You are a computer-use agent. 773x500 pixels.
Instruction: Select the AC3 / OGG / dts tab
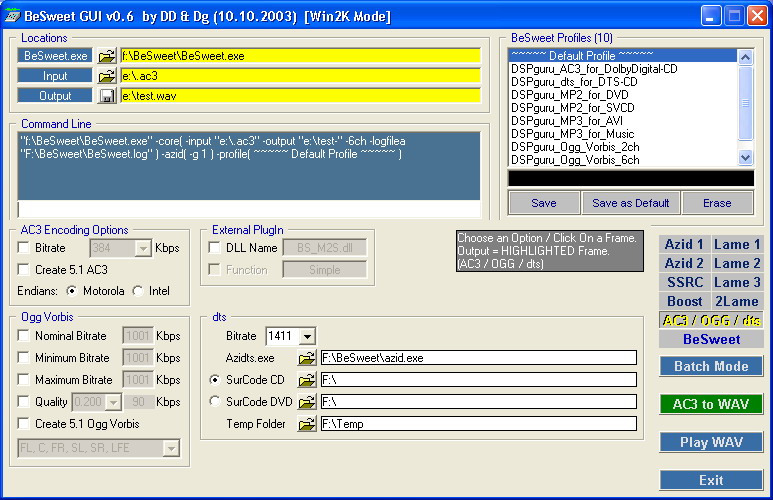[x=711, y=320]
